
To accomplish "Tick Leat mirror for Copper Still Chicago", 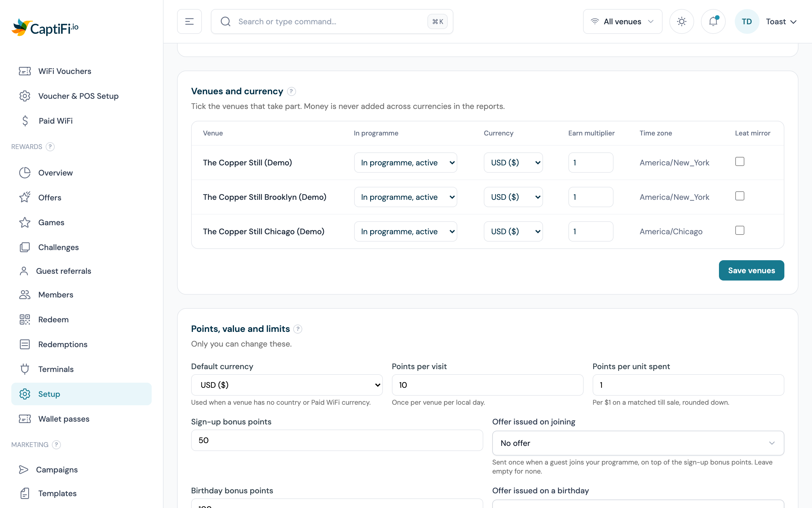I will (740, 231).
